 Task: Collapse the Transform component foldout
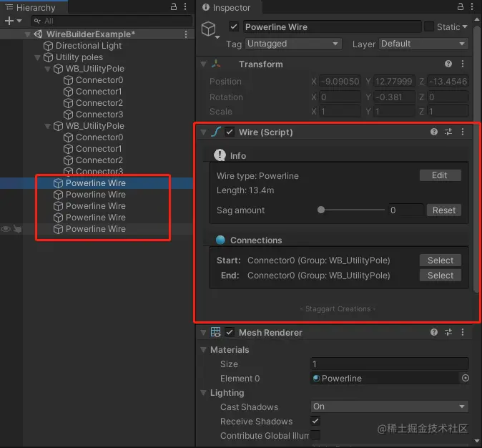pos(203,64)
